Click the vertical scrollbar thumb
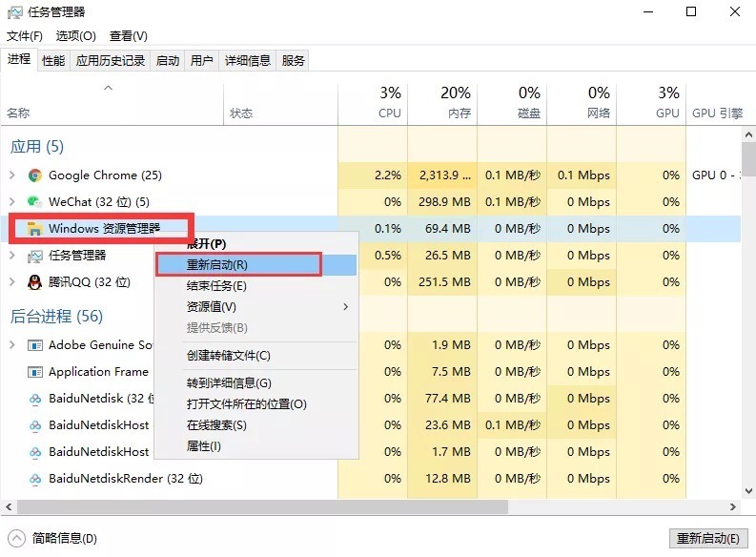 tap(748, 159)
